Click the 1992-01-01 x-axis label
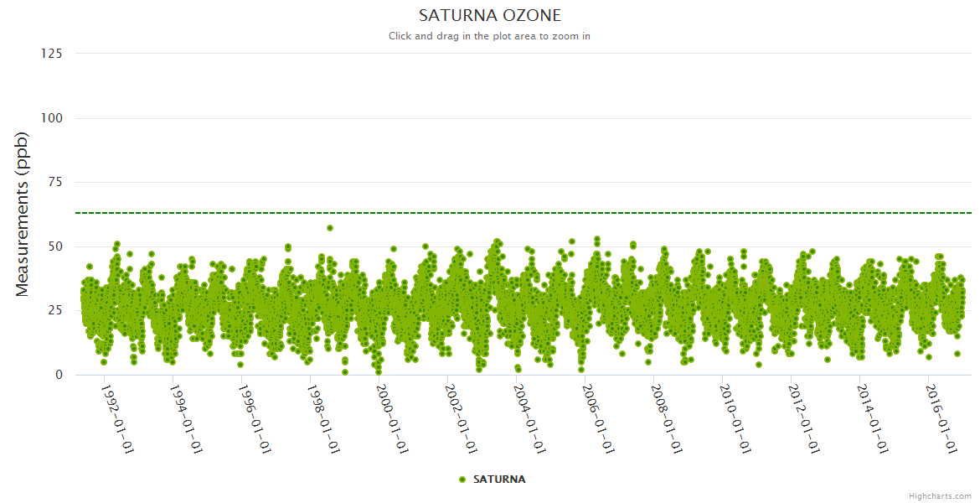 tap(117, 419)
